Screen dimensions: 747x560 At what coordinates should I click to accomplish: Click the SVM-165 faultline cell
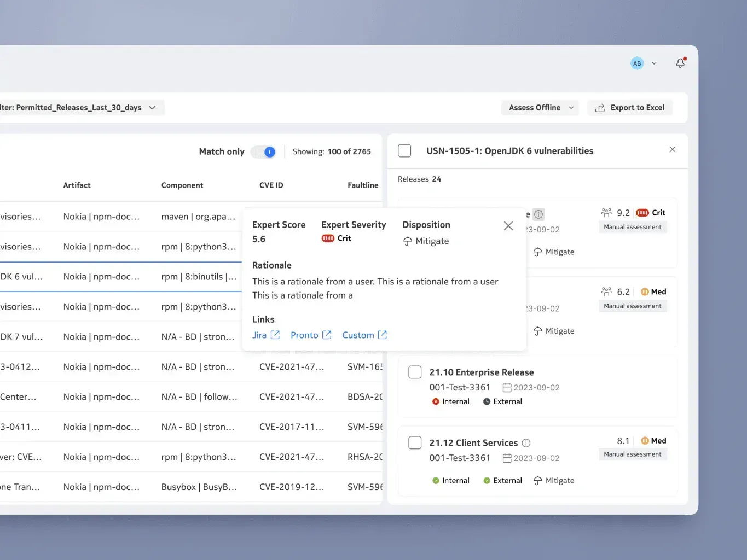click(365, 366)
